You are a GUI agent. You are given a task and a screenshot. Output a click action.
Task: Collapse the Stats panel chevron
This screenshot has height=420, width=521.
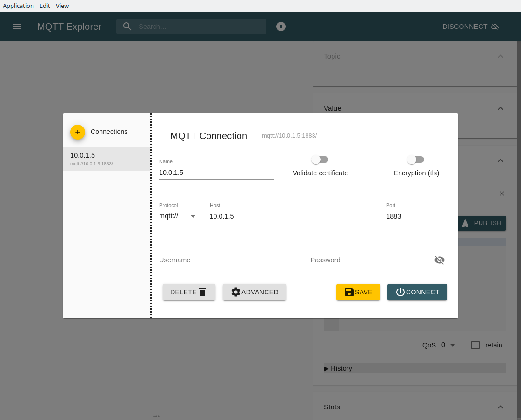[501, 407]
